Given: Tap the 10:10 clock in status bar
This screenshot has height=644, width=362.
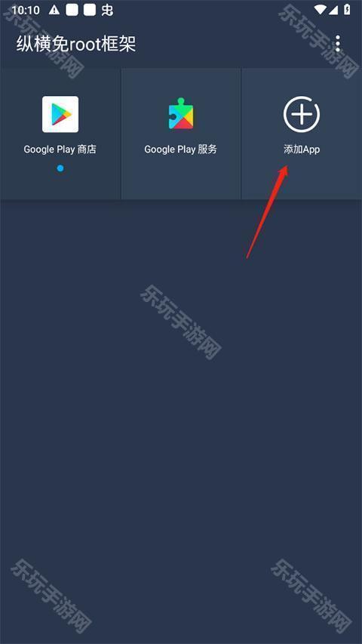Looking at the screenshot, I should pos(26,10).
